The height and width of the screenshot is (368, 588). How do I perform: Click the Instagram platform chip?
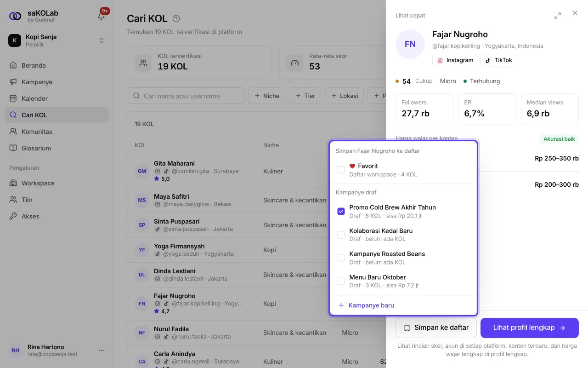pos(455,60)
